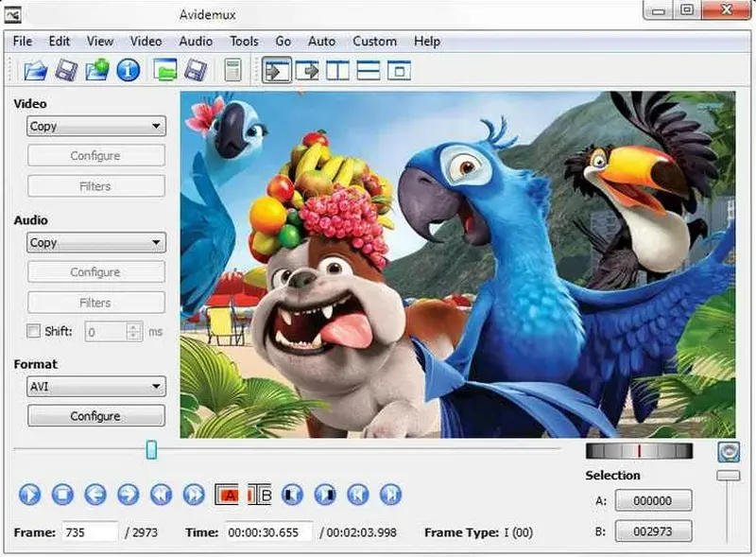Save video using first floppy disk icon
Viewport: 756px width, 557px height.
coord(66,71)
